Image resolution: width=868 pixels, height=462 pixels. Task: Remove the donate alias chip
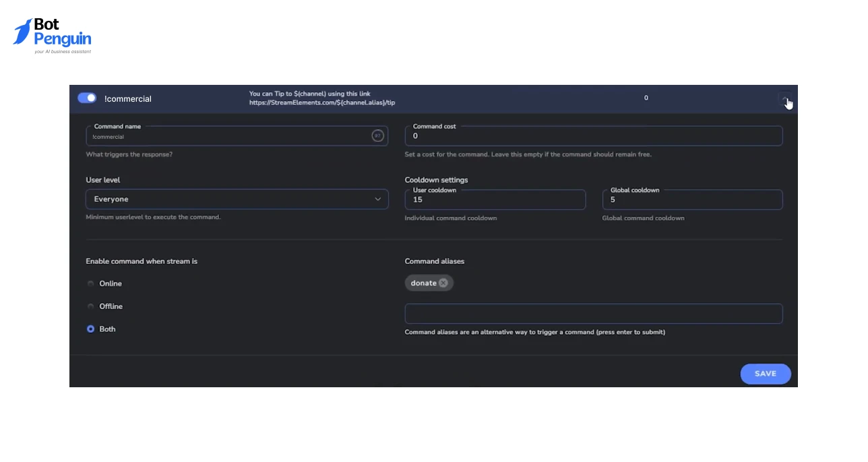point(443,283)
